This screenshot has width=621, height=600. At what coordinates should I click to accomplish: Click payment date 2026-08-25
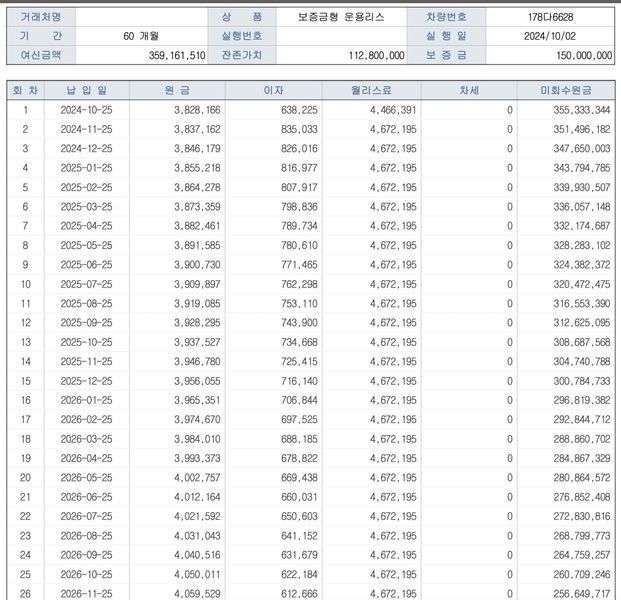click(x=86, y=535)
